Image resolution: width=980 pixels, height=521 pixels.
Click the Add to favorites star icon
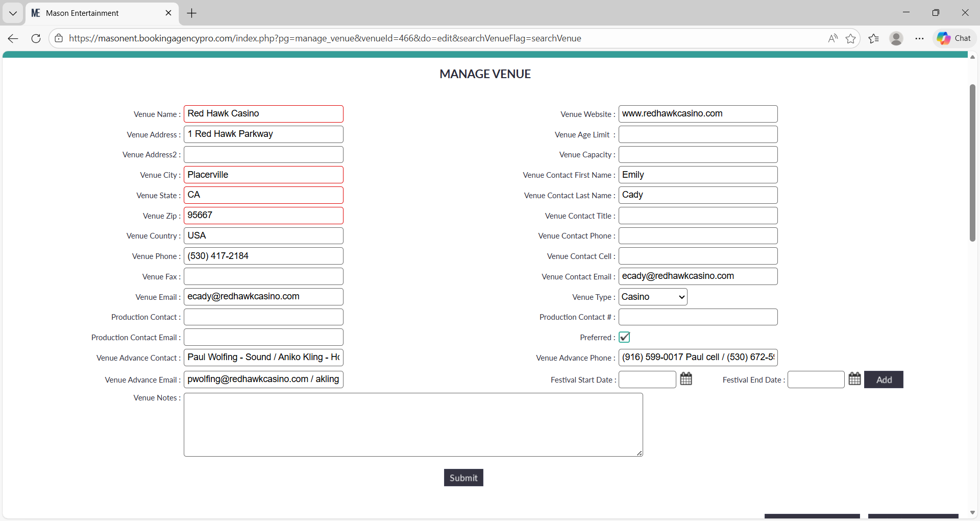(x=851, y=38)
